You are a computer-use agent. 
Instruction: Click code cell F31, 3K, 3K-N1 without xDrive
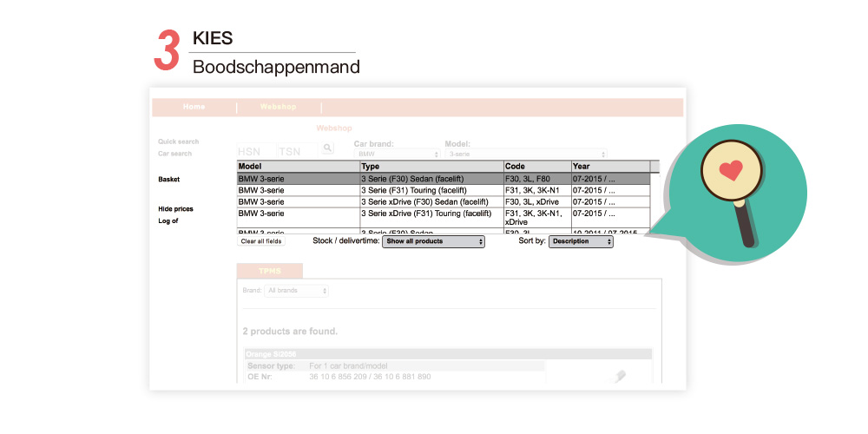537,190
